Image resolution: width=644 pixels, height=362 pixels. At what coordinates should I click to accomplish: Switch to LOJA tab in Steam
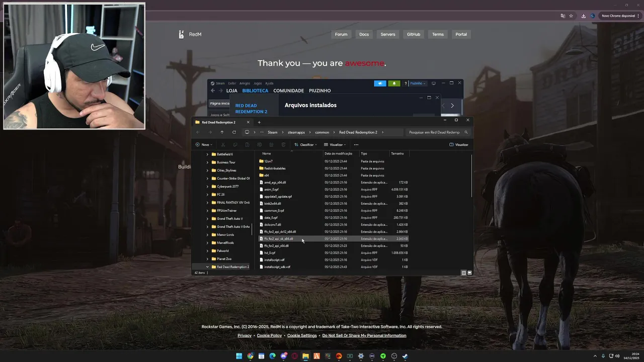pyautogui.click(x=232, y=90)
